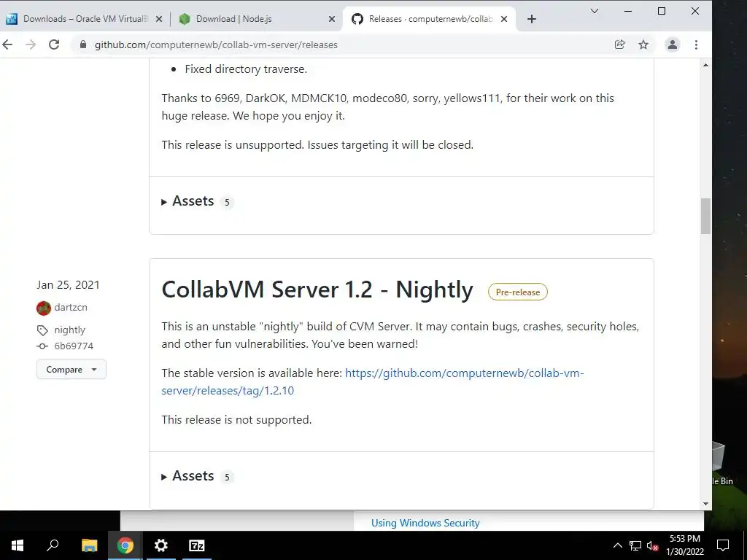The image size is (747, 560).
Task: Close the GitHub Releases tab
Action: pyautogui.click(x=505, y=19)
